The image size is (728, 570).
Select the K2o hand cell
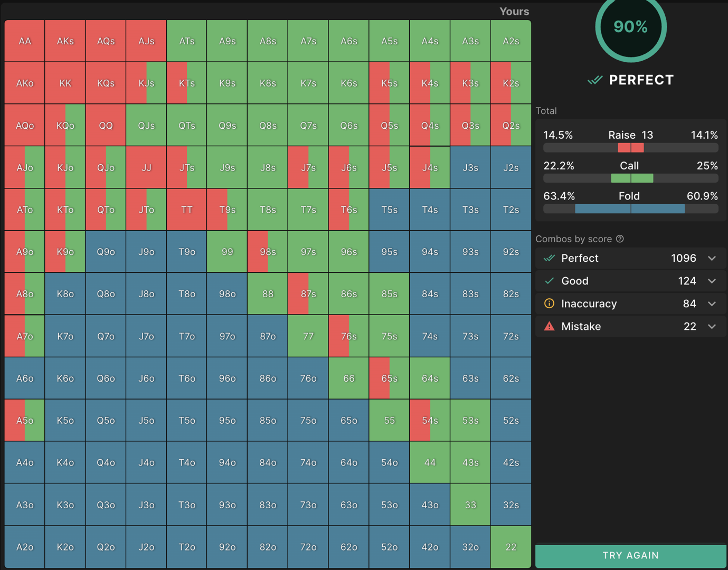point(65,547)
